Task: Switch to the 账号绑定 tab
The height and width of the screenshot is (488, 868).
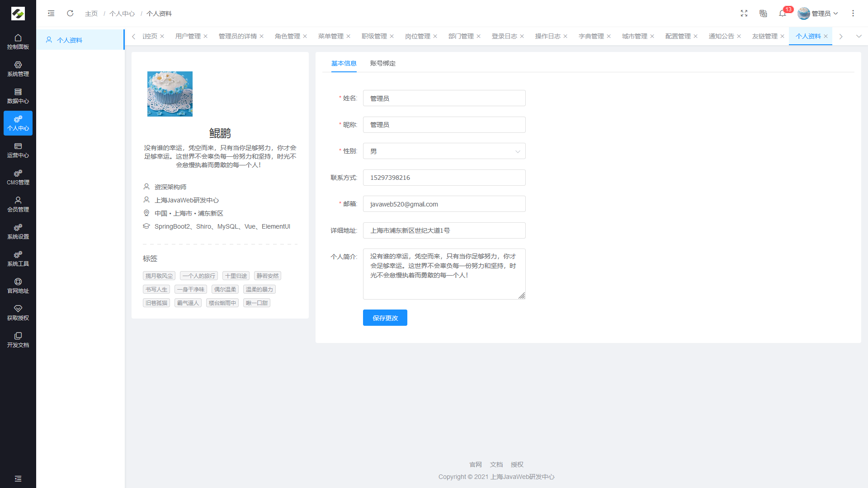Action: pos(382,63)
